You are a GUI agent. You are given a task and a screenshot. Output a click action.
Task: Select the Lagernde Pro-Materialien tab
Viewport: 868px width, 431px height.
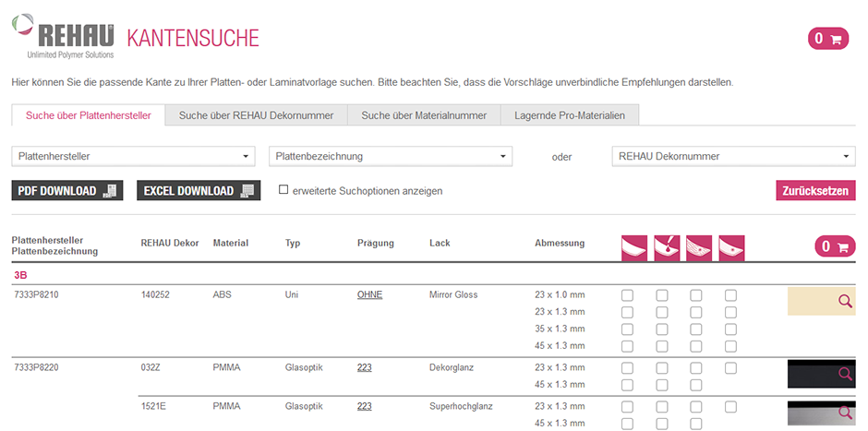(x=570, y=115)
